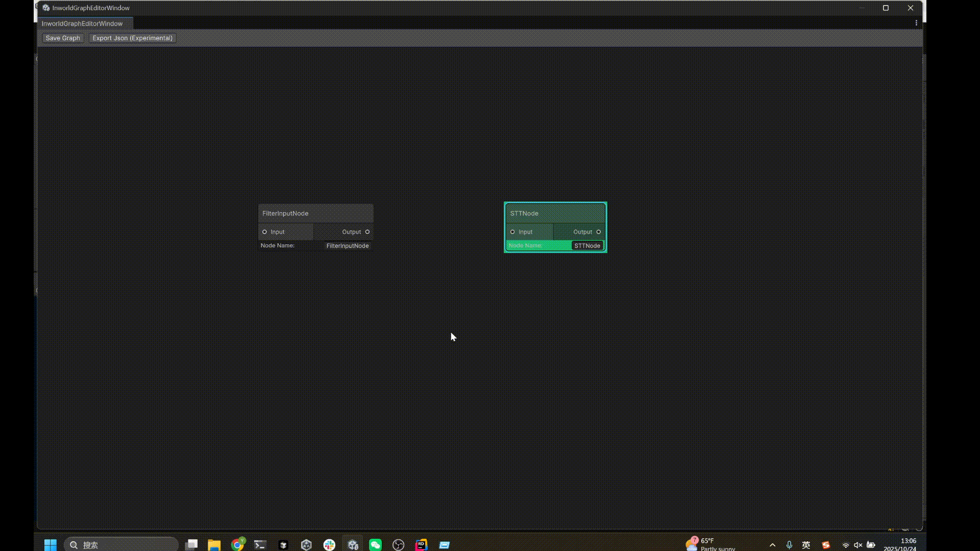Select the Input port on STTNode
Viewport: 980px width, 551px height.
[x=512, y=232]
